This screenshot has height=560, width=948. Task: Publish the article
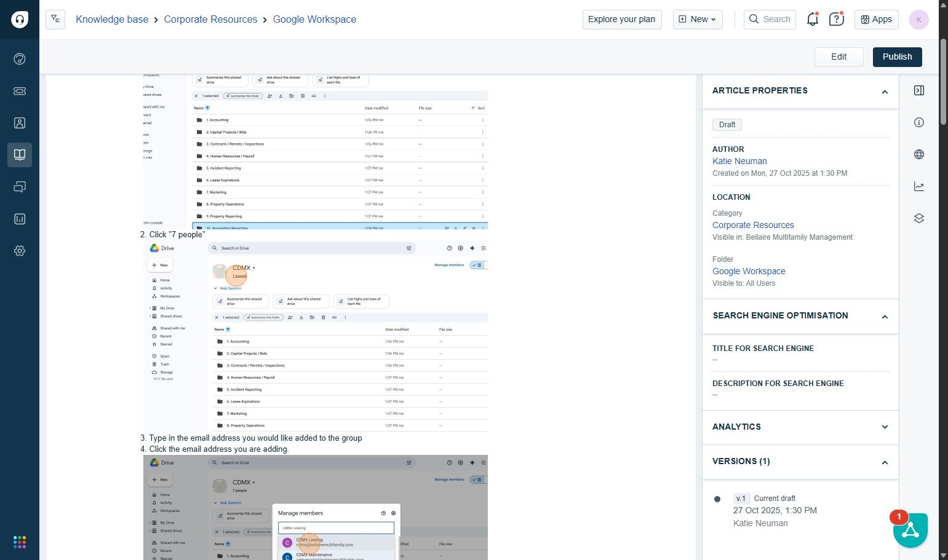[x=897, y=57]
